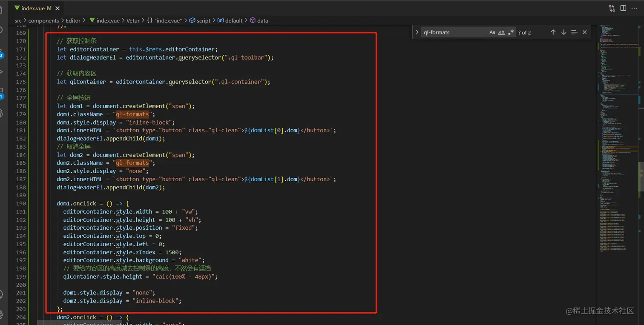Split the editor with the split icon
This screenshot has width=644, height=325.
623,8
